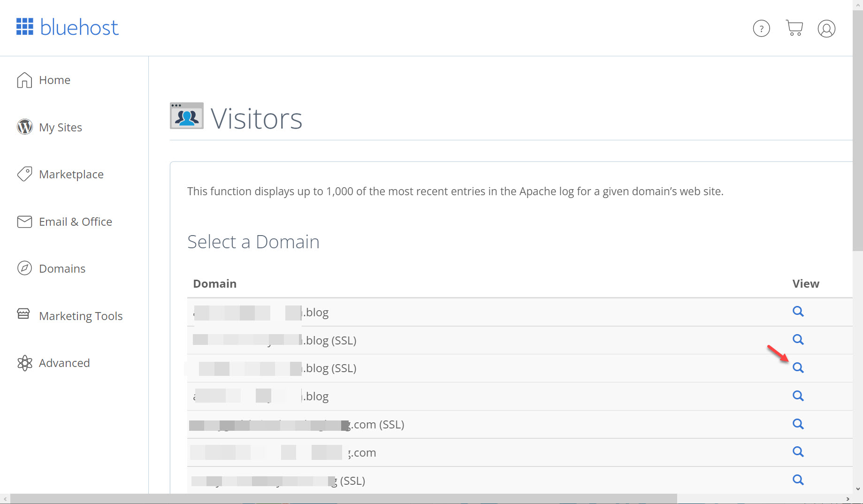Open the Advanced section in the sidebar
Screen dimensions: 863x504
[53, 363]
